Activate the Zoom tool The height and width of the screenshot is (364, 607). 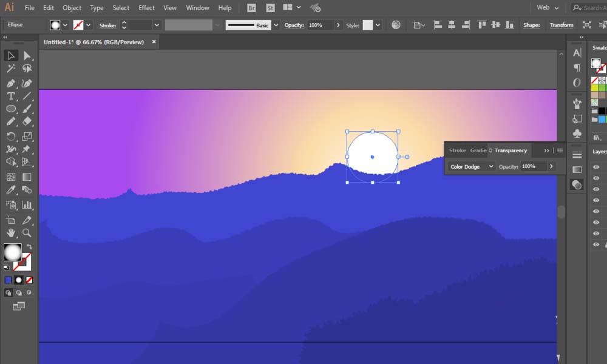pyautogui.click(x=27, y=233)
